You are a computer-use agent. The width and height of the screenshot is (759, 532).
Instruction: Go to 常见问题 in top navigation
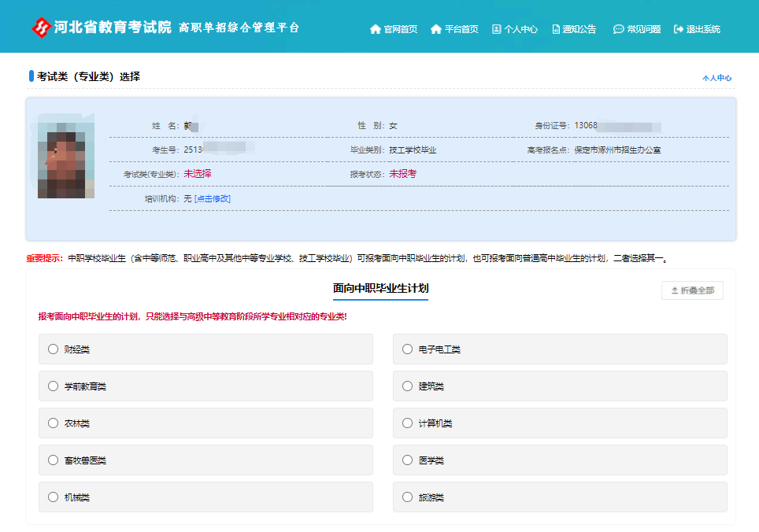(x=643, y=29)
